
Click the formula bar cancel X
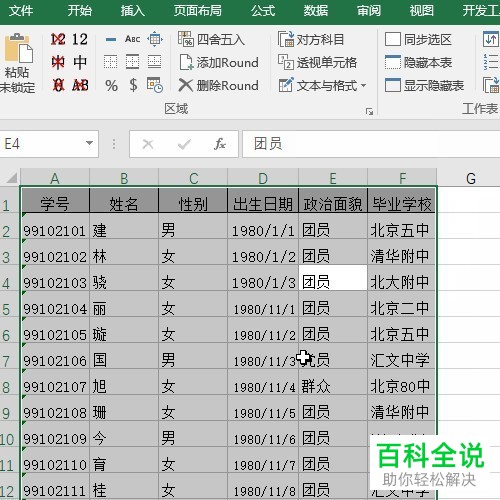(148, 144)
